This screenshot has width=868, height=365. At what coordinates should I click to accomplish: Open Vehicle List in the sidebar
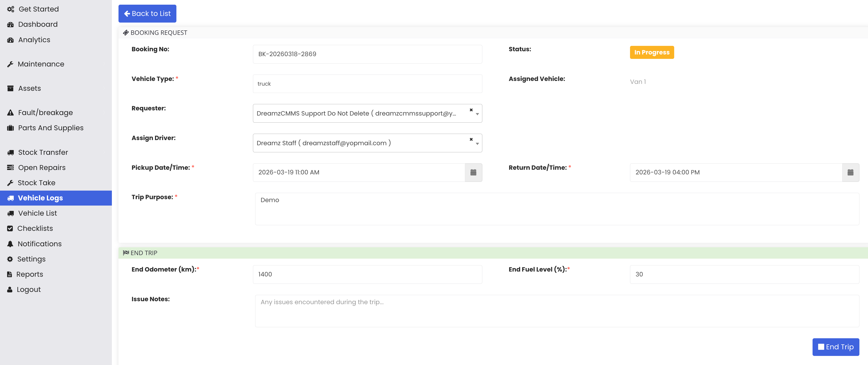pos(37,213)
